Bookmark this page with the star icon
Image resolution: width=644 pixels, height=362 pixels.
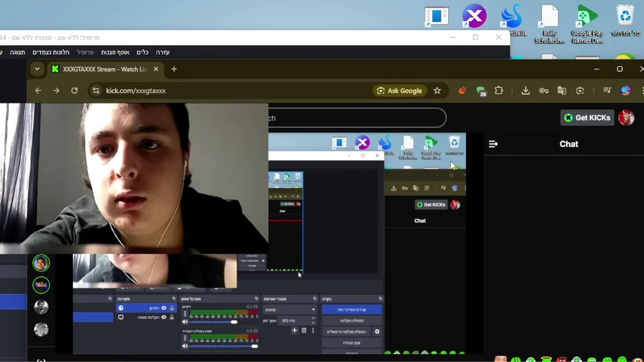click(x=437, y=90)
